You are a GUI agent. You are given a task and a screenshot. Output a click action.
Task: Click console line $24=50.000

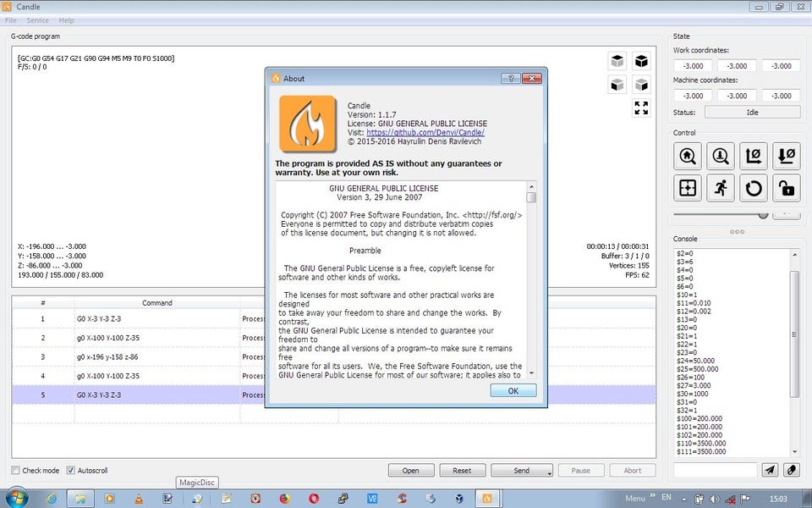point(695,361)
